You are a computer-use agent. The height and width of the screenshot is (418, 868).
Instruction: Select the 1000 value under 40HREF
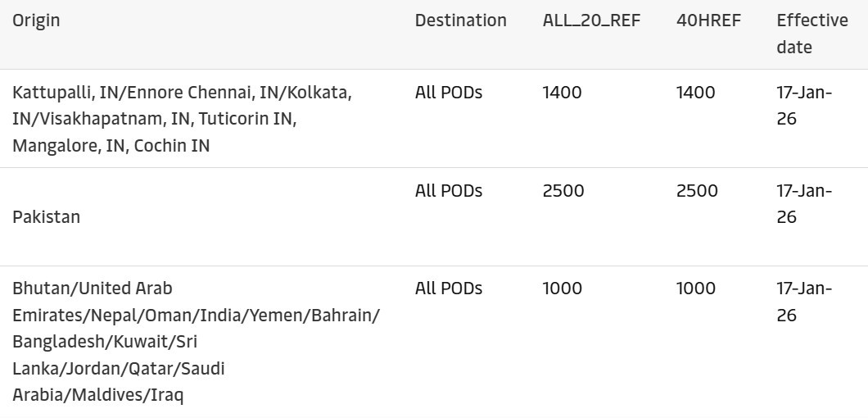(695, 289)
